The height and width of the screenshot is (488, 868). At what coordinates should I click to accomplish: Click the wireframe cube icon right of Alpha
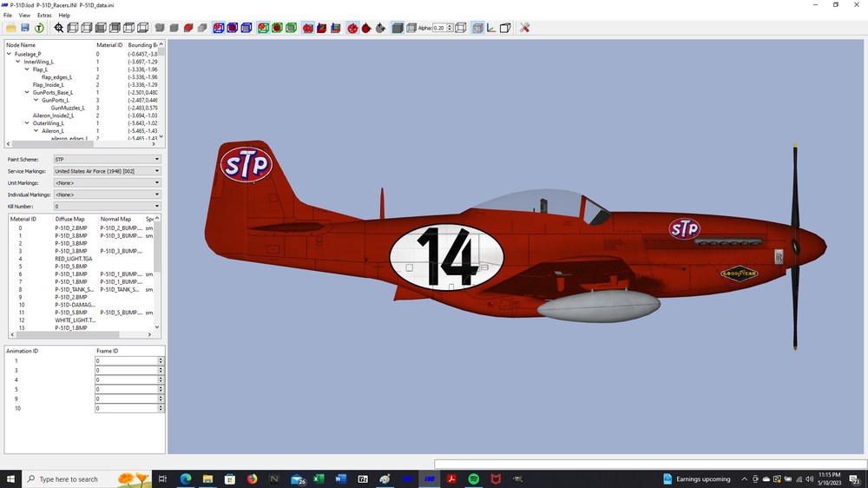pos(461,28)
